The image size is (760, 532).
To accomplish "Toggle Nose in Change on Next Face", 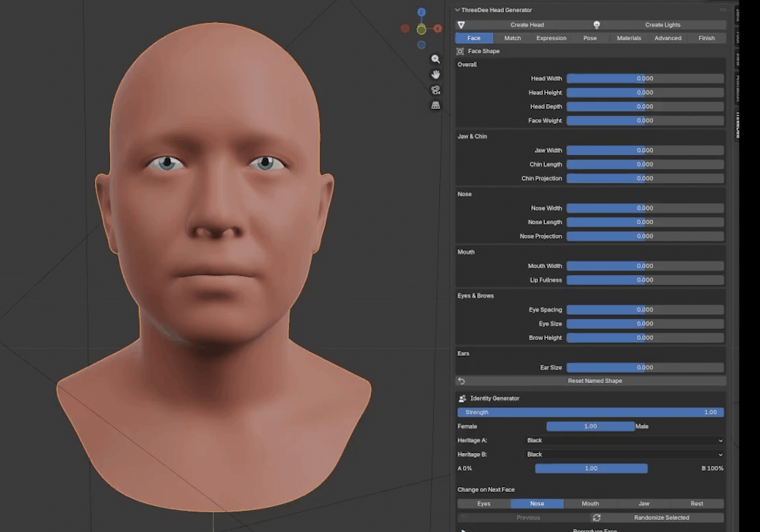I will [537, 503].
